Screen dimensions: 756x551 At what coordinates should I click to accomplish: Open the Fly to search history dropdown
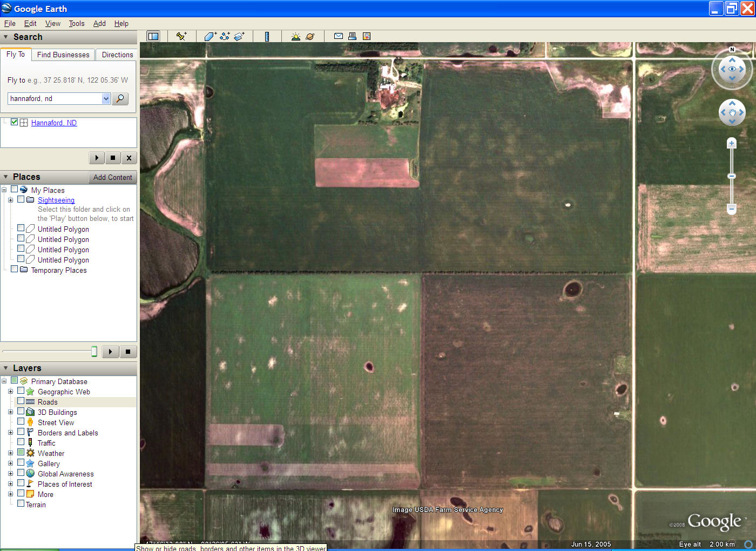click(x=106, y=98)
